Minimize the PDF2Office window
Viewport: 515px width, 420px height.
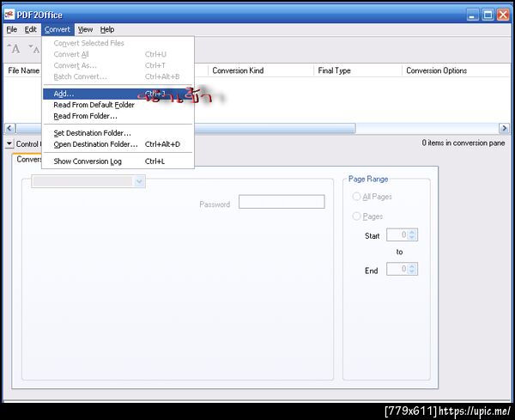click(x=473, y=15)
